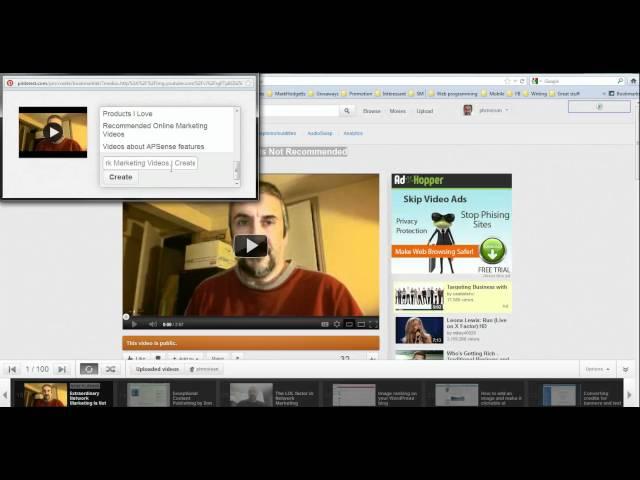Image resolution: width=640 pixels, height=480 pixels.
Task: Click scroll-down arrow of board list
Action: tap(237, 183)
